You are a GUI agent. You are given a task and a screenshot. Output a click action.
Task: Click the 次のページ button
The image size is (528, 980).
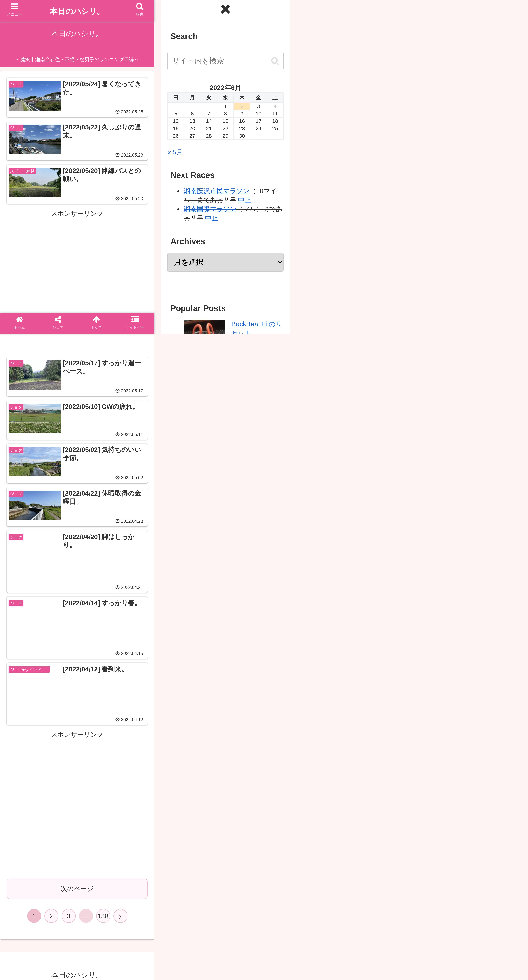[x=77, y=889]
